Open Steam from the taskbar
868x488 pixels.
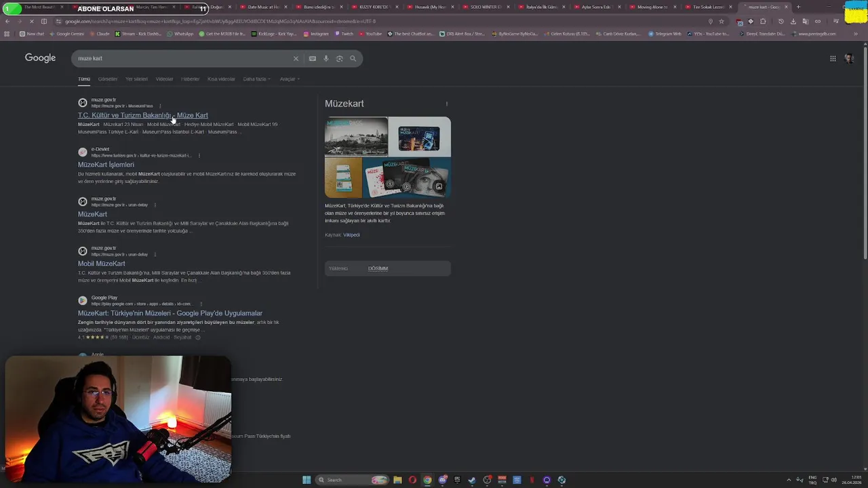tap(472, 480)
